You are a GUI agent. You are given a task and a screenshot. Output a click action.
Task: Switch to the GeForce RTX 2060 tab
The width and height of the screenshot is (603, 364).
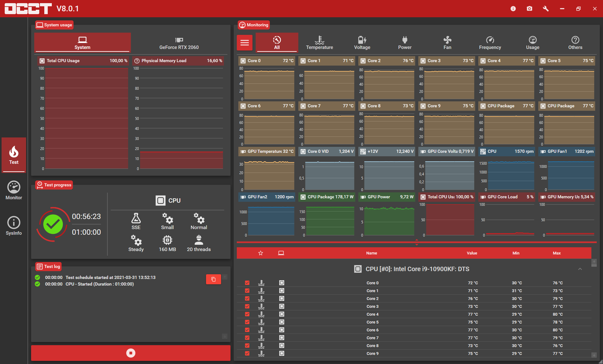[x=179, y=43]
